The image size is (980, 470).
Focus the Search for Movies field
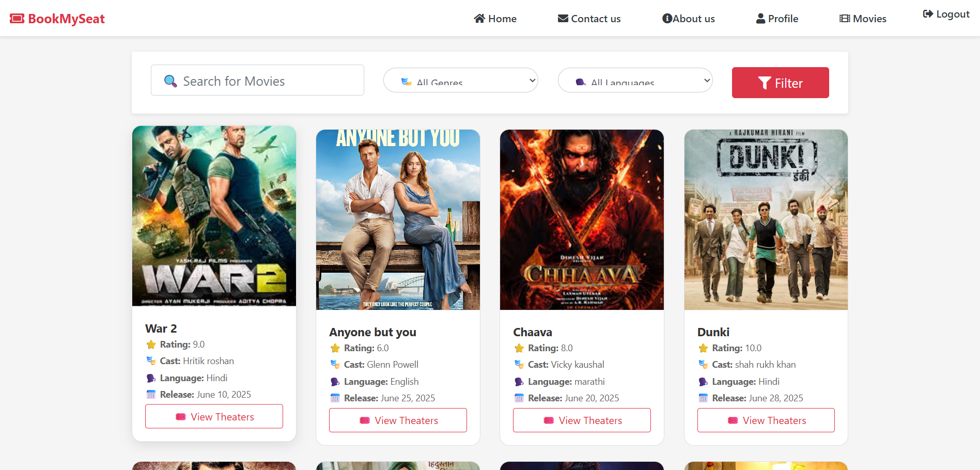point(257,80)
